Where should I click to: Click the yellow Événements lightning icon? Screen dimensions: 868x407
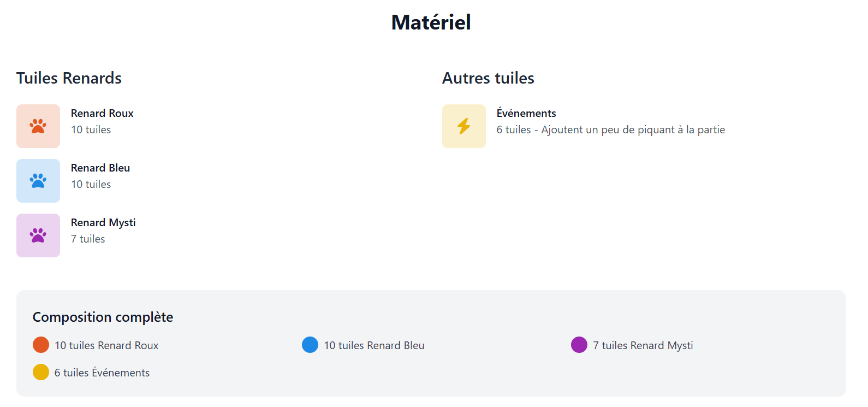463,126
